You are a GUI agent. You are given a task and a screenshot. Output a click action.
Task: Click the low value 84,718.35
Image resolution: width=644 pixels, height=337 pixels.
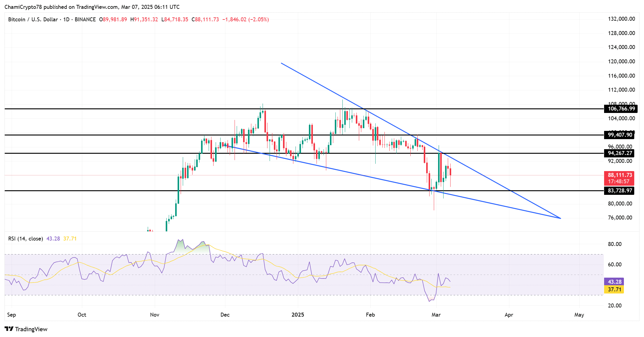[x=176, y=19]
